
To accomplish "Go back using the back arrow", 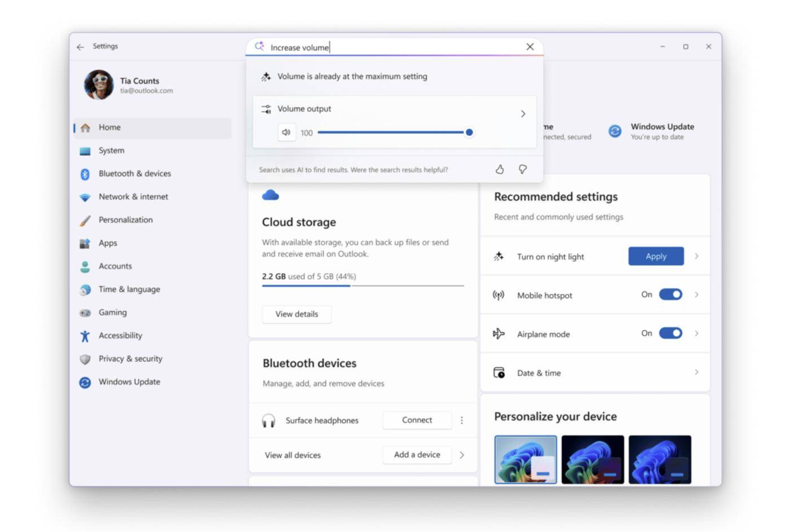I will point(80,47).
